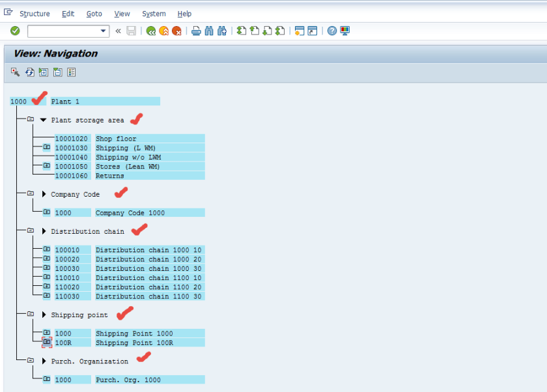
Task: Expand folder icon for 10001050 Stores
Action: click(x=47, y=165)
